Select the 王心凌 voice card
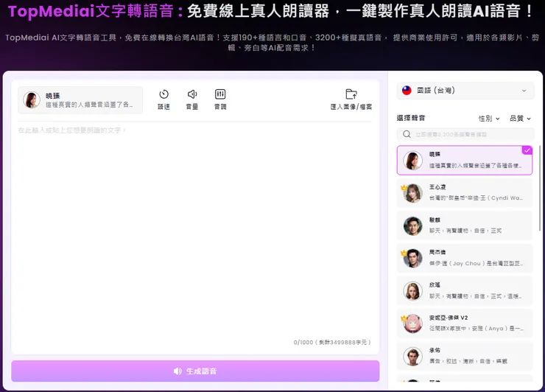The height and width of the screenshot is (392, 545). click(465, 193)
